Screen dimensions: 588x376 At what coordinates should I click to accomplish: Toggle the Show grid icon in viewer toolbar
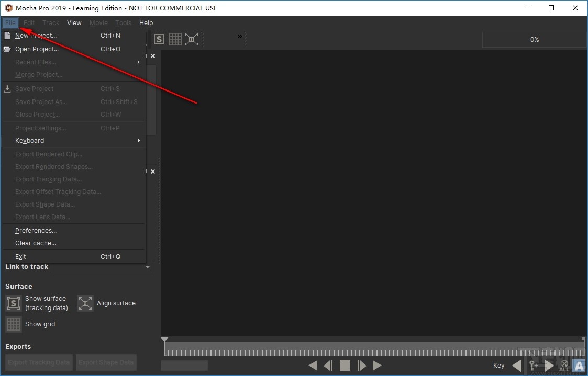(175, 39)
